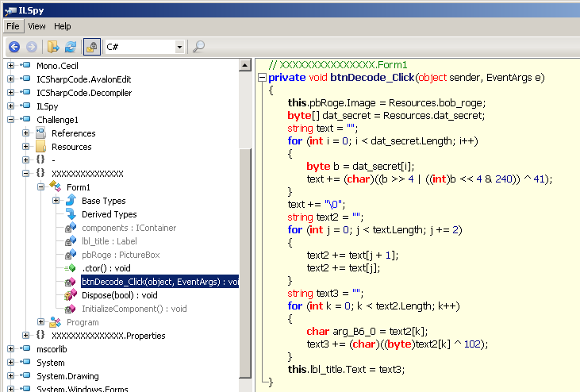The width and height of the screenshot is (580, 392).
Task: Open the File menu
Action: pyautogui.click(x=13, y=26)
